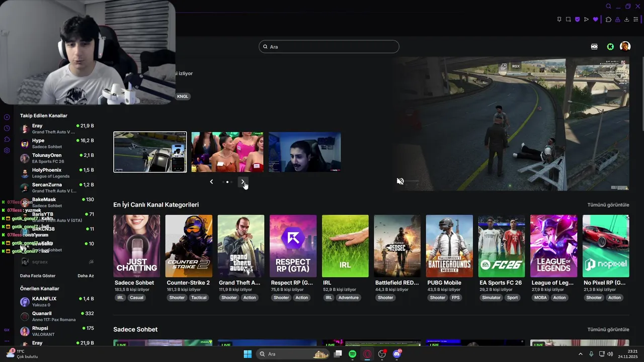This screenshot has width=644, height=362.
Task: Click Tümünü görüntüle for Sadece Sohbet section
Action: pyautogui.click(x=608, y=329)
